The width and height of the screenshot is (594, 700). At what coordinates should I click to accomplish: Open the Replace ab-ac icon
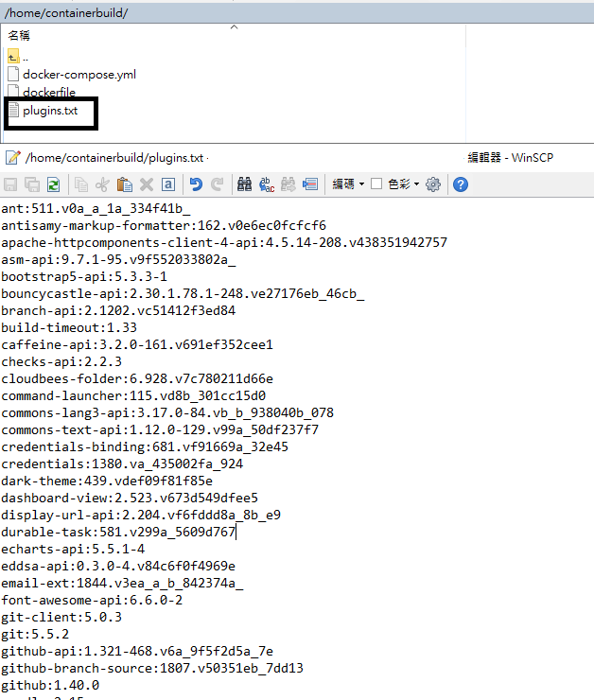point(267,184)
